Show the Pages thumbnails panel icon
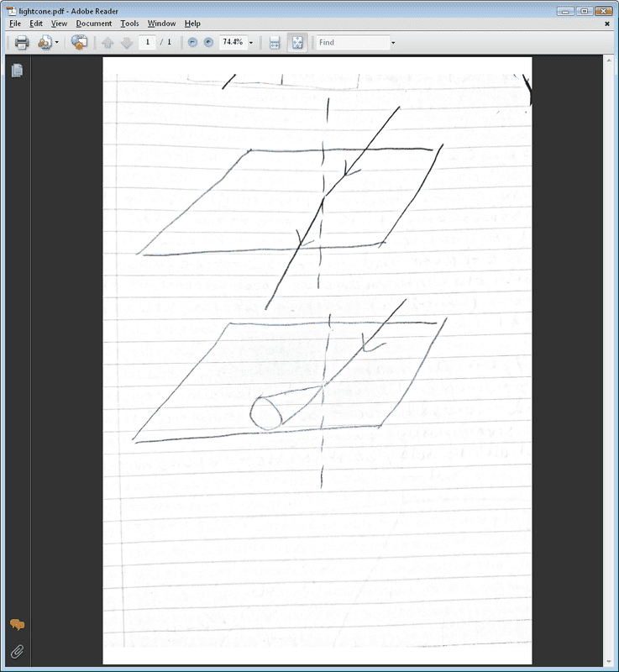619x672 pixels. [17, 71]
